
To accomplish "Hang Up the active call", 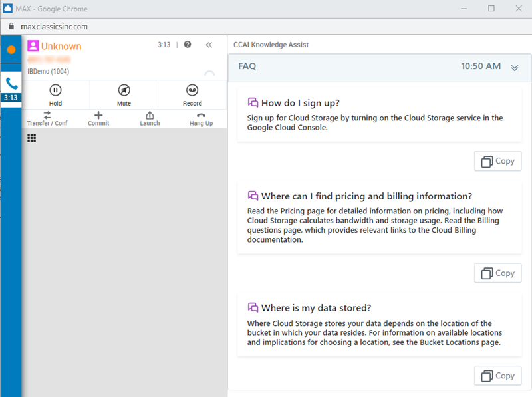I will 201,119.
